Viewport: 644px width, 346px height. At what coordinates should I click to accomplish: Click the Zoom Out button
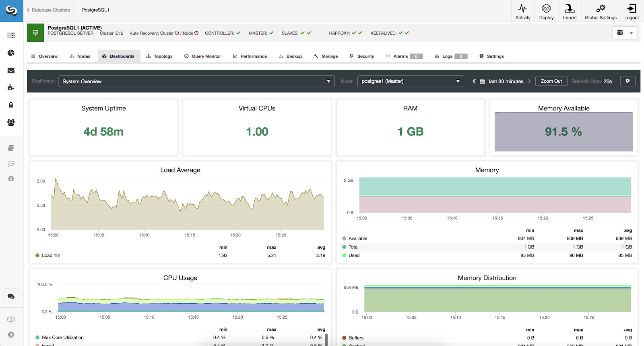(551, 81)
